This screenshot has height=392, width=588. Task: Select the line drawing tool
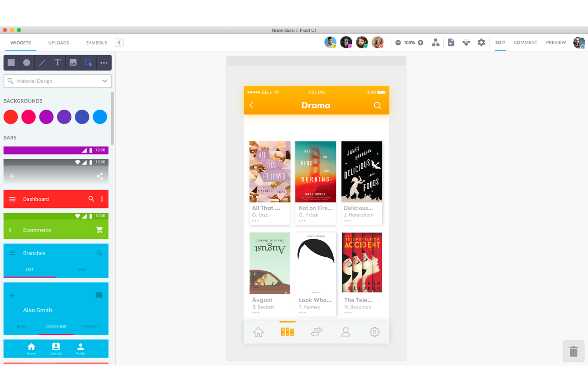42,62
